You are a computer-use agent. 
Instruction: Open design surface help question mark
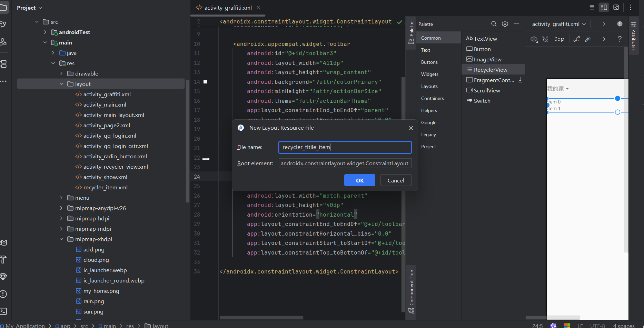coord(620,39)
